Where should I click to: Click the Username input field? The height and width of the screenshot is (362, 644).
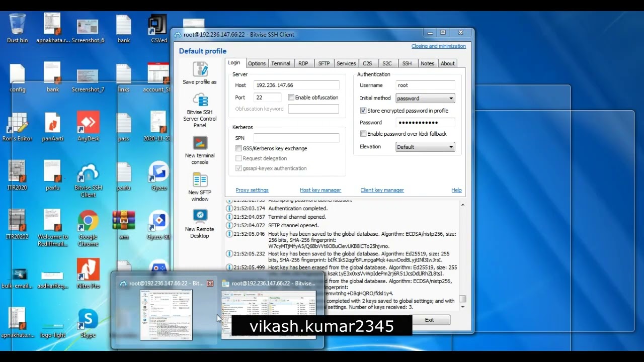[425, 85]
